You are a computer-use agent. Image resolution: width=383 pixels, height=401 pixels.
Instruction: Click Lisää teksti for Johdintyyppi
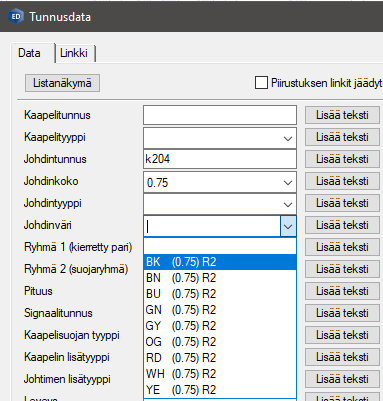coord(342,203)
